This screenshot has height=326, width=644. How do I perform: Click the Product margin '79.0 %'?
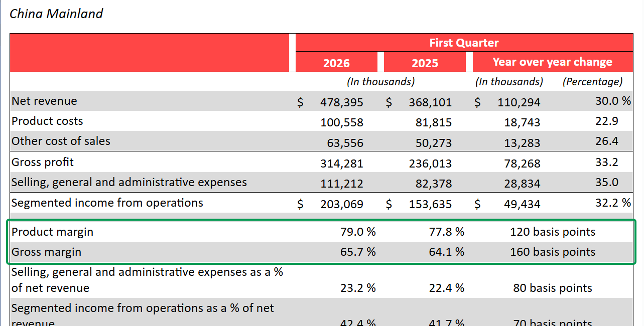click(358, 232)
